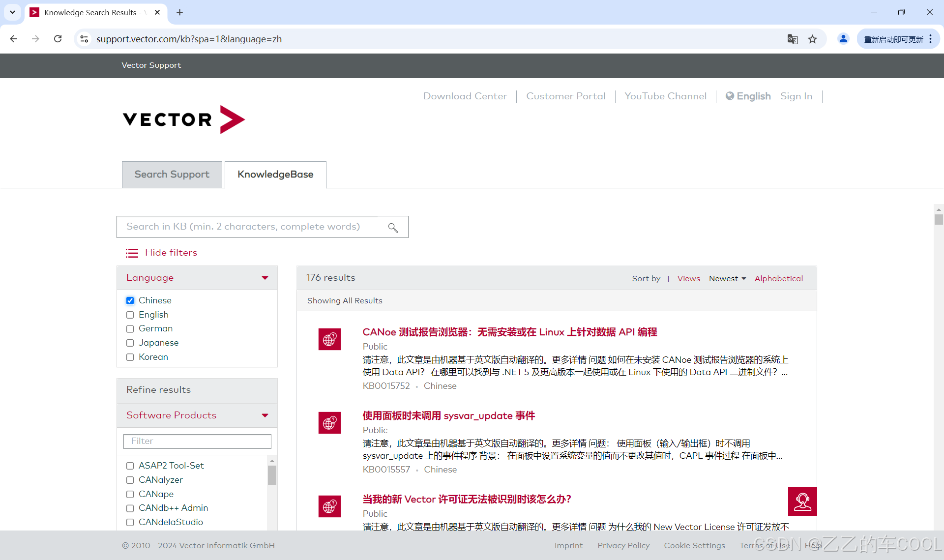Screen dimensions: 944x560
Task: Open the support chat headset icon
Action: click(x=802, y=501)
